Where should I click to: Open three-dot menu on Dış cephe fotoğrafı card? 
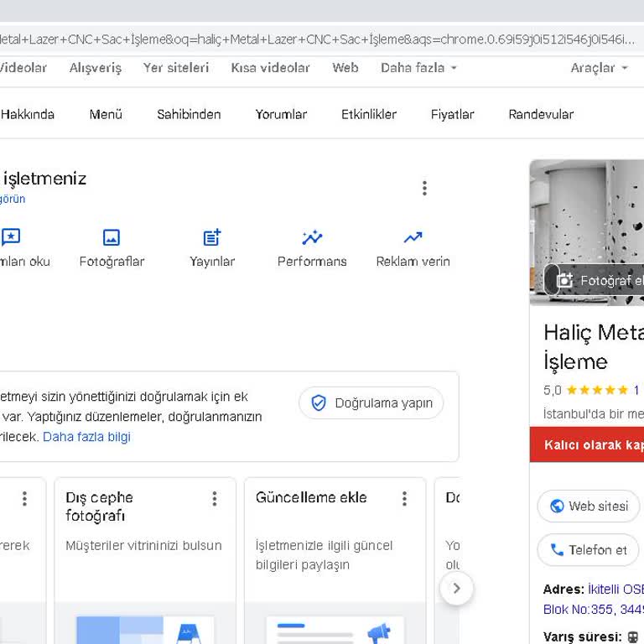click(x=215, y=499)
